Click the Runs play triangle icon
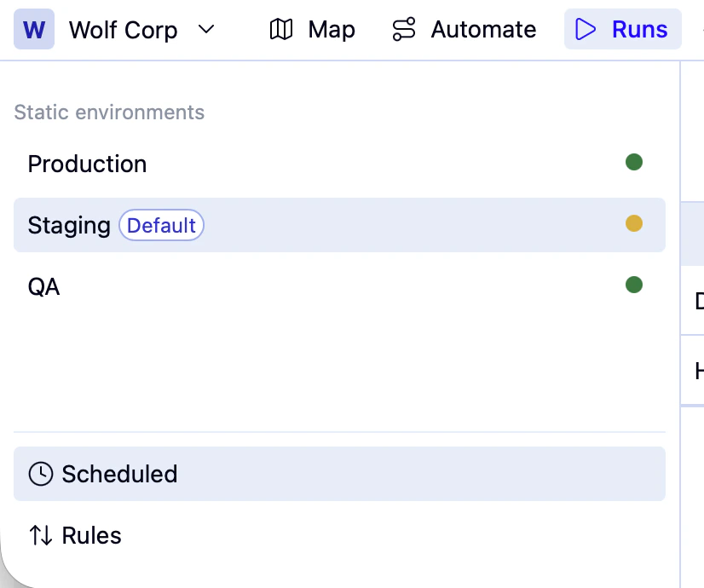704x588 pixels. pyautogui.click(x=586, y=30)
